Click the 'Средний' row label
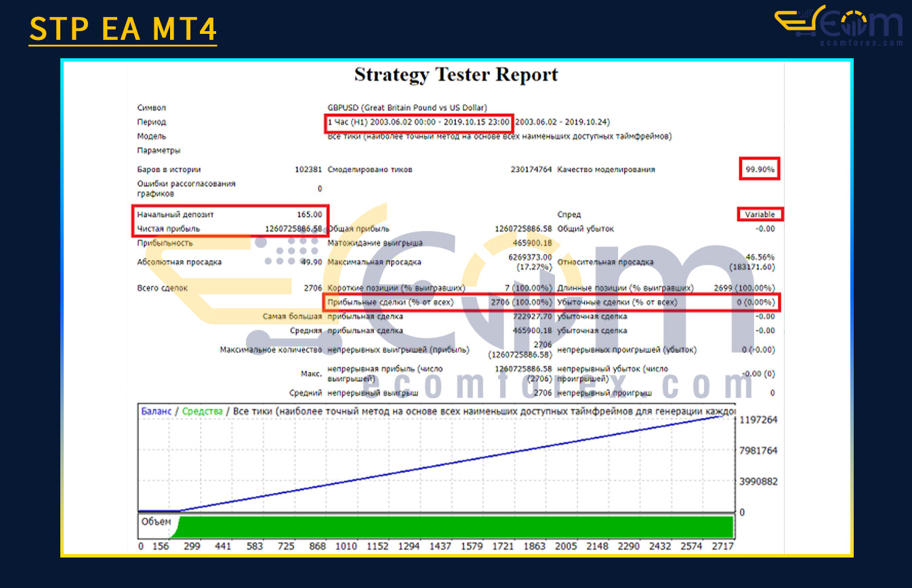The height and width of the screenshot is (588, 912). click(x=306, y=392)
